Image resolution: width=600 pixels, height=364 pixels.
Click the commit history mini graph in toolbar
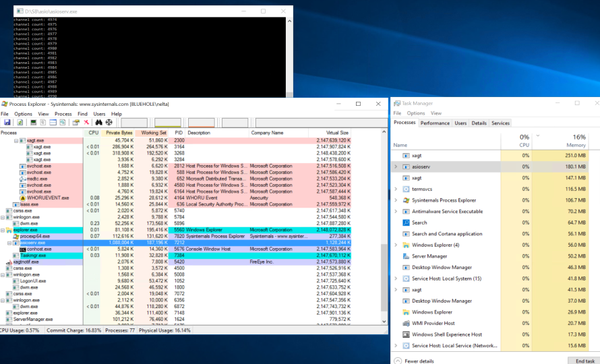pos(168,123)
